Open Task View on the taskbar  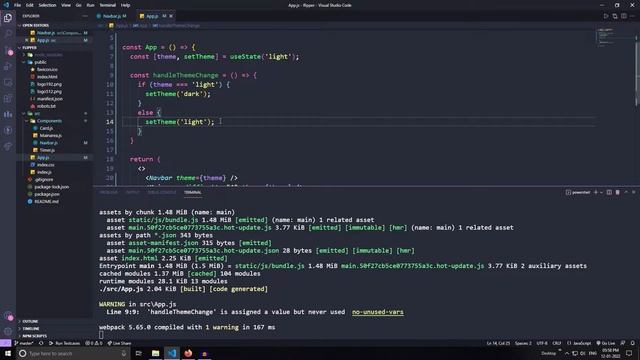click(139, 353)
